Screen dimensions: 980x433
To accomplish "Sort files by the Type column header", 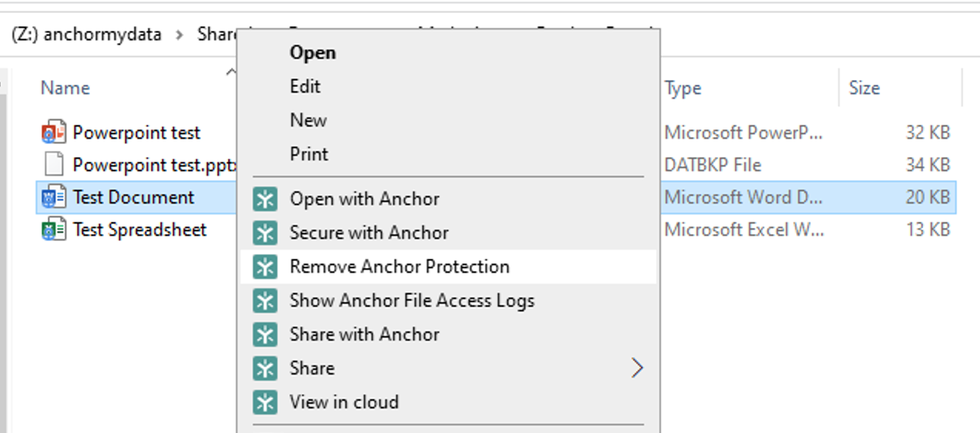I will point(683,88).
